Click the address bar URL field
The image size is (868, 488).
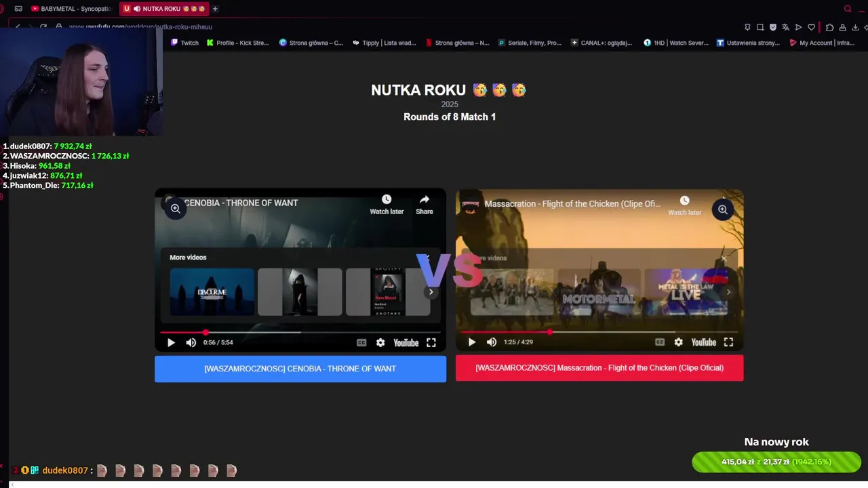(140, 27)
